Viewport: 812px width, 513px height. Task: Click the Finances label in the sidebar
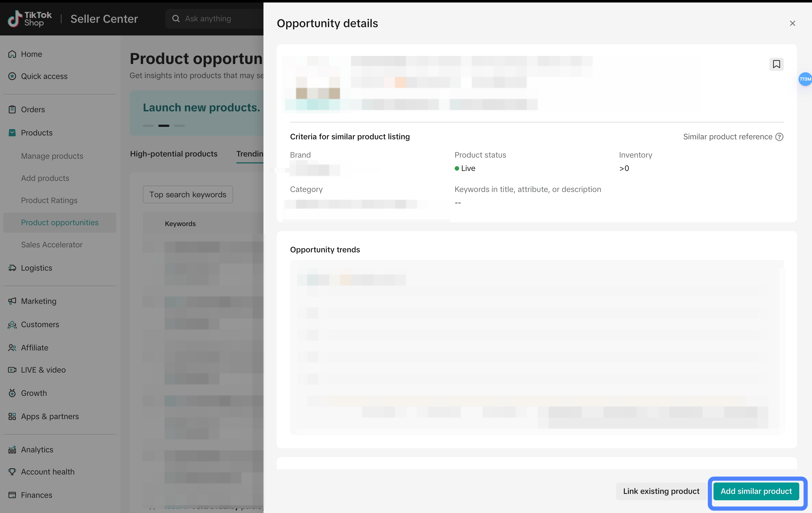click(37, 495)
